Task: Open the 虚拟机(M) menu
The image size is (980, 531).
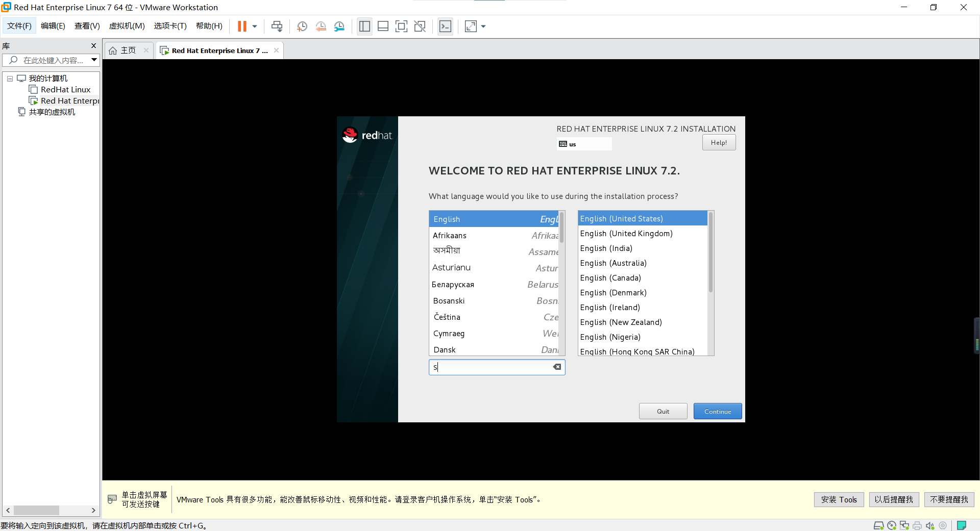Action: point(127,26)
